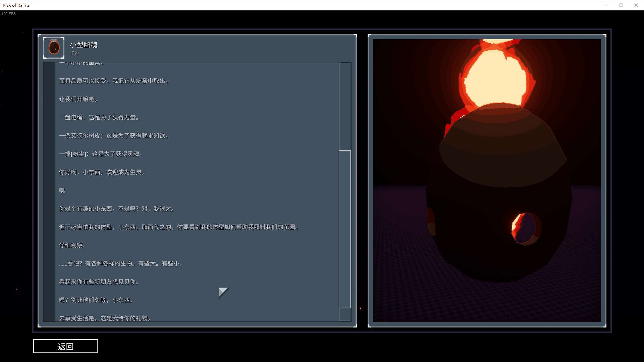The height and width of the screenshot is (362, 644).
Task: Click the single character line '噢'
Action: tap(62, 190)
